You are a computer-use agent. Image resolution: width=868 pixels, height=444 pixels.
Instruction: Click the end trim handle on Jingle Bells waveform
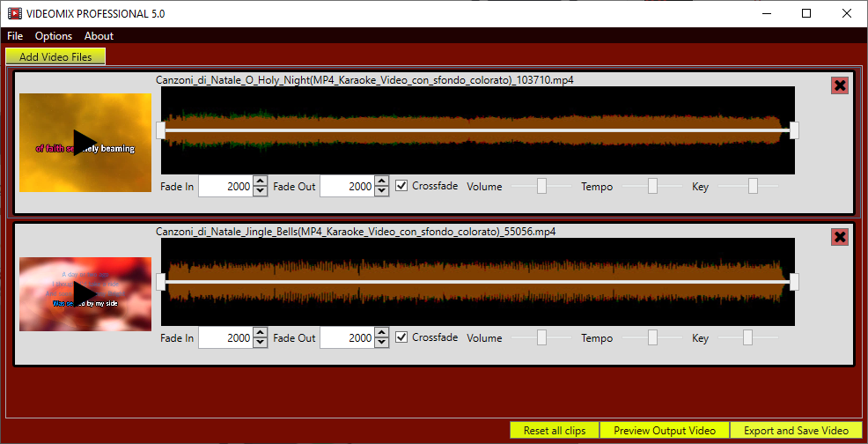794,282
